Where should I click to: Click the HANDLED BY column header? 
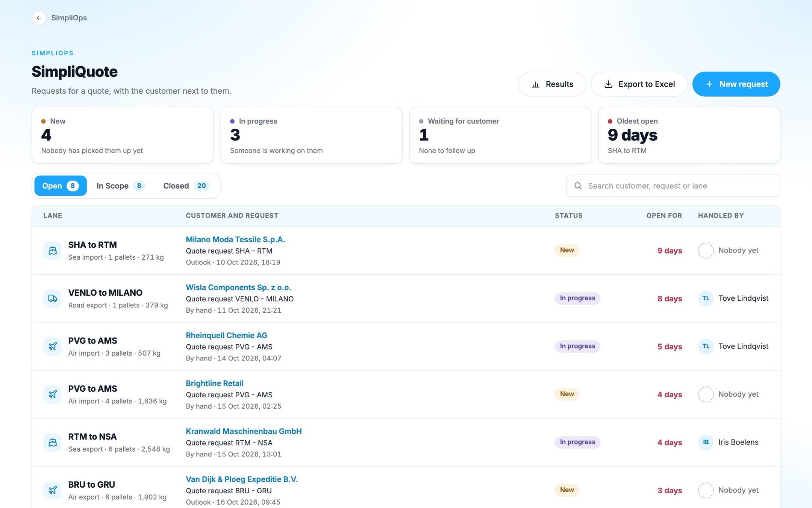pyautogui.click(x=721, y=216)
